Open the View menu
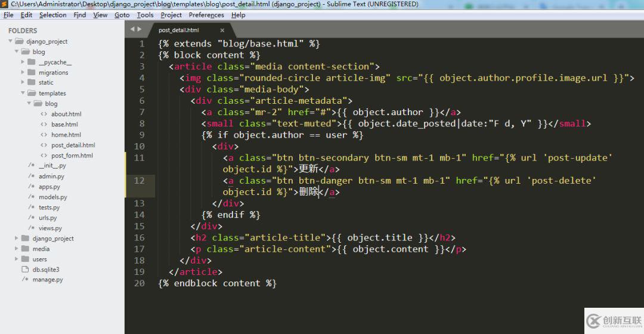The image size is (644, 334). pos(100,15)
